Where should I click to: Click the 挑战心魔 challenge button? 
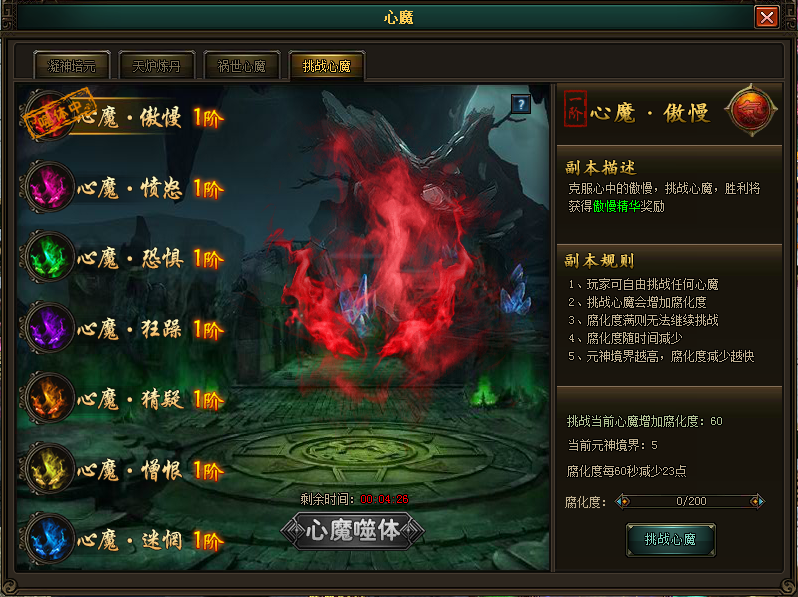click(x=670, y=539)
